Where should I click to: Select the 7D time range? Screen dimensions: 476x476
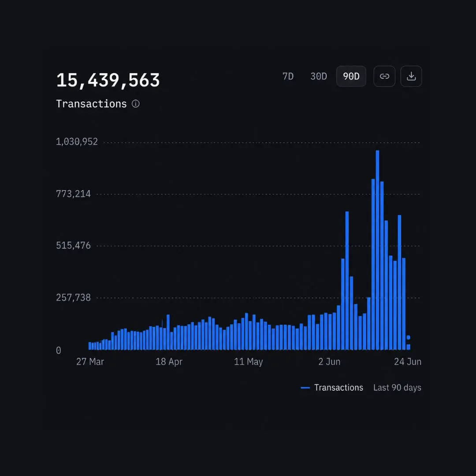(x=288, y=76)
